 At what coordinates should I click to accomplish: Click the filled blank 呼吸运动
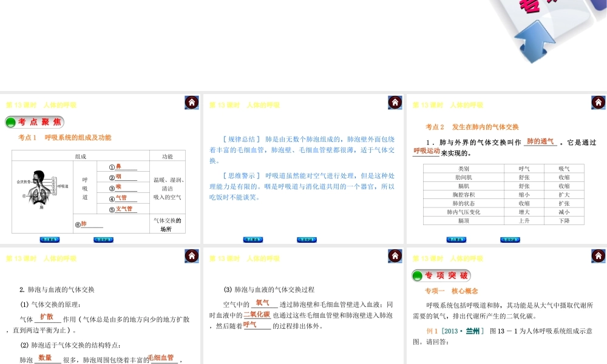pyautogui.click(x=427, y=151)
